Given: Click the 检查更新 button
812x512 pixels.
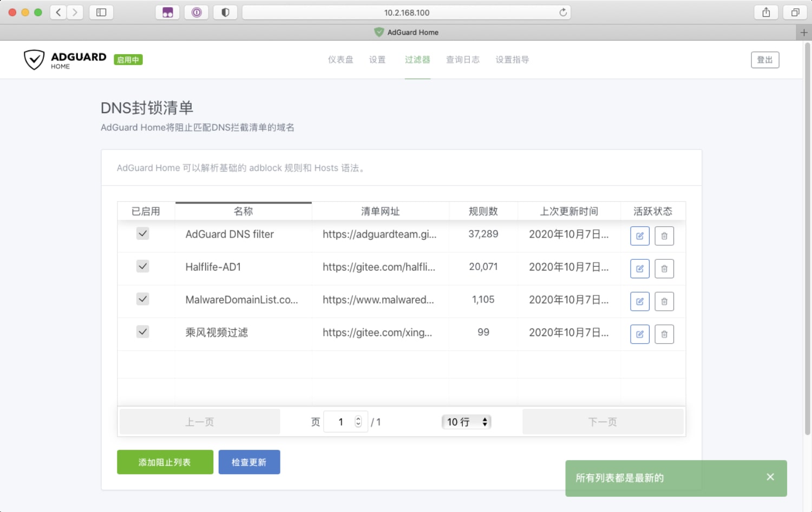Looking at the screenshot, I should (x=249, y=462).
